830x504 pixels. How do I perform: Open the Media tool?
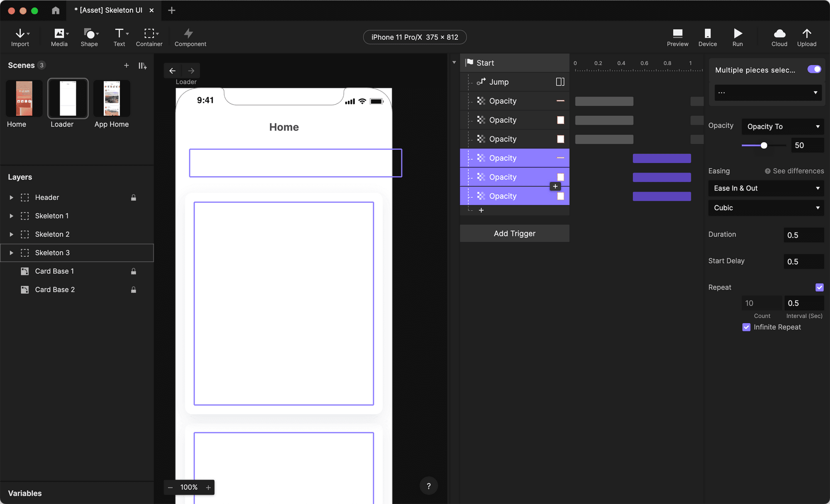point(59,37)
